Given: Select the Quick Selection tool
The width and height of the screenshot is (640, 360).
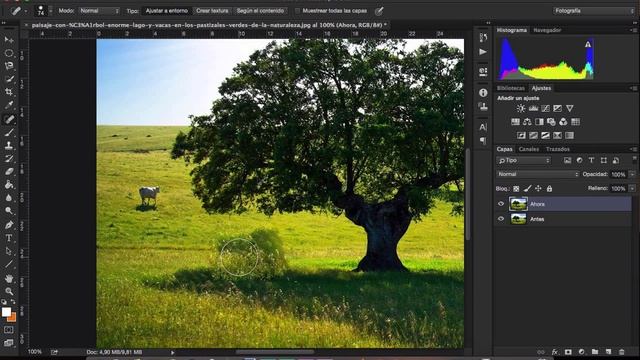Looking at the screenshot, I should click(9, 79).
